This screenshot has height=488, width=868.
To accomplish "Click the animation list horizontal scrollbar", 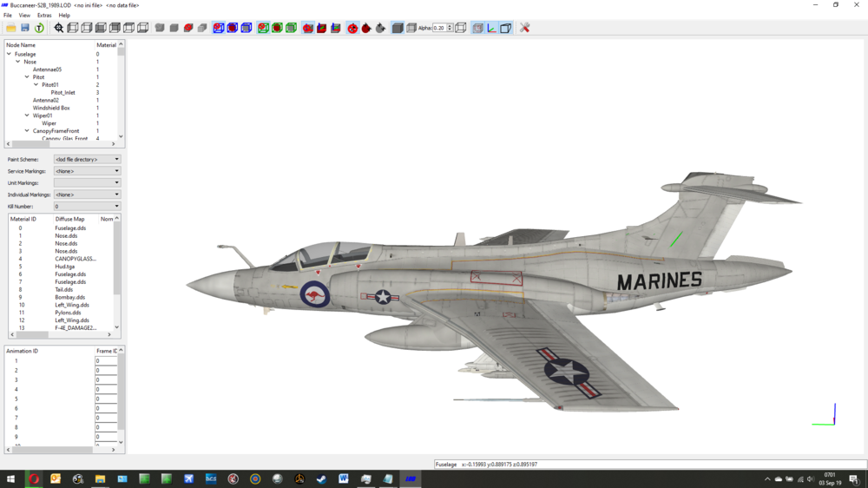I will pos(61,450).
